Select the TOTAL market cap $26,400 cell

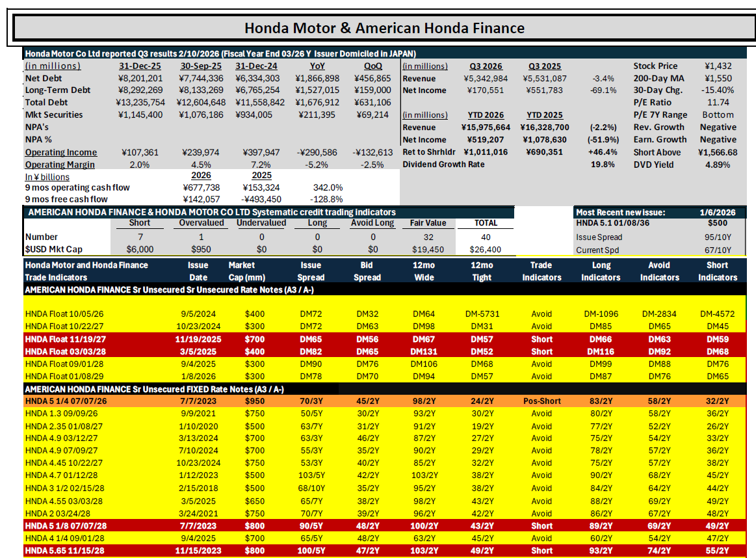coord(486,249)
